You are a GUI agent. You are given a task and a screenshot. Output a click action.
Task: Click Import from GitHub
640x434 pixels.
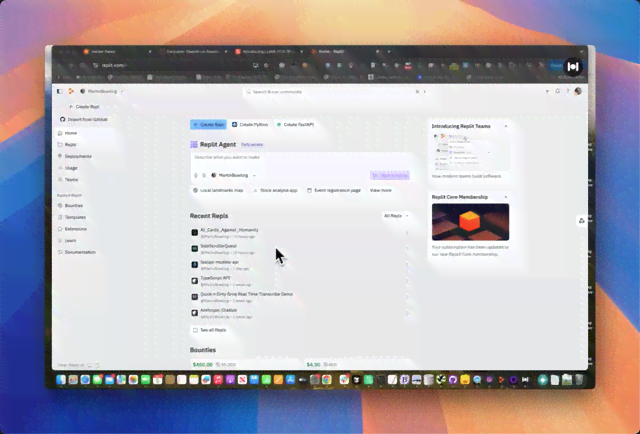(84, 119)
